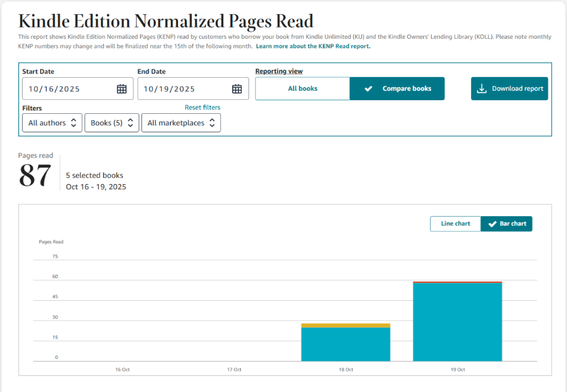Screen dimensions: 567x392
Task: Select the Bar chart view
Action: [507, 224]
